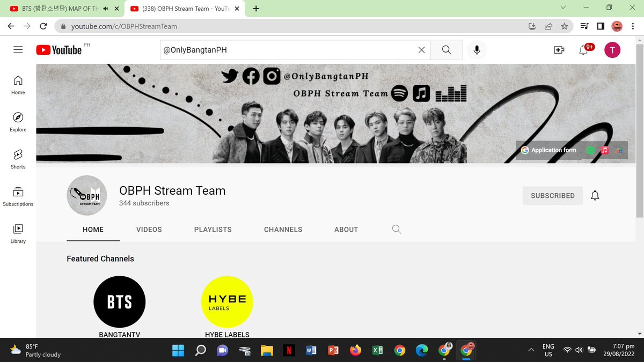Open the Deezer link on the banner
This screenshot has width=644, height=362.
pos(619,150)
